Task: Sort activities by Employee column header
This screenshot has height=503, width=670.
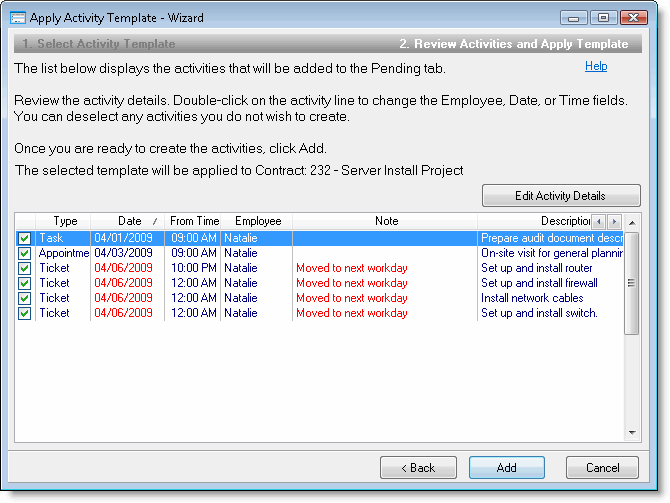Action: point(257,221)
